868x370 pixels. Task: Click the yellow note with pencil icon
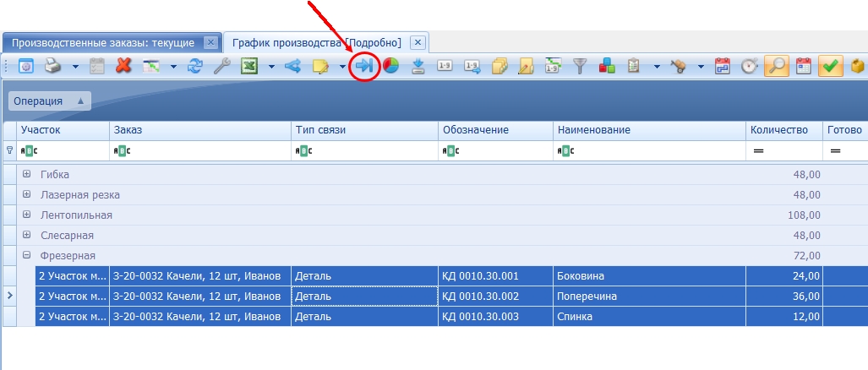coord(320,67)
